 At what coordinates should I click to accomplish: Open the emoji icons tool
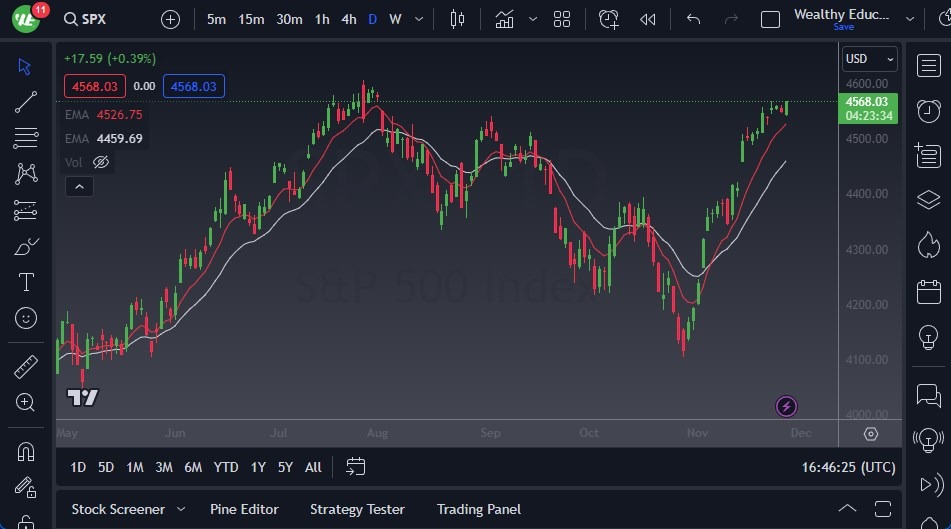tap(25, 318)
